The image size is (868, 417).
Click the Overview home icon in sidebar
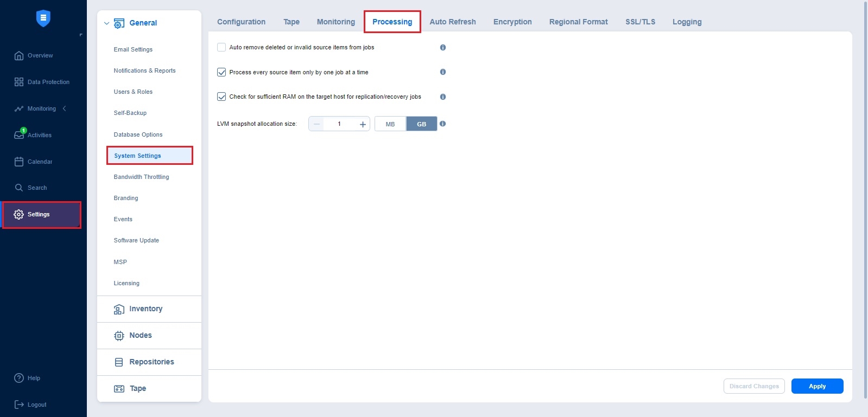click(x=19, y=55)
